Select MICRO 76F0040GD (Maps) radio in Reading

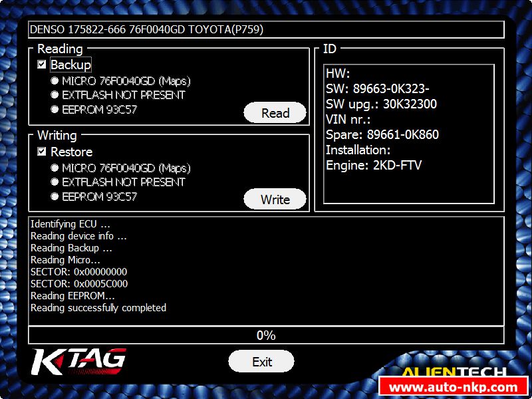click(x=55, y=80)
